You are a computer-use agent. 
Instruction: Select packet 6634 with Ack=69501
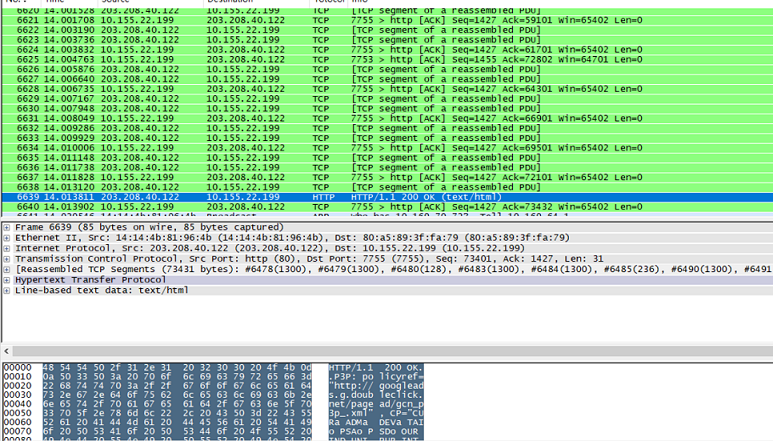click(387, 148)
